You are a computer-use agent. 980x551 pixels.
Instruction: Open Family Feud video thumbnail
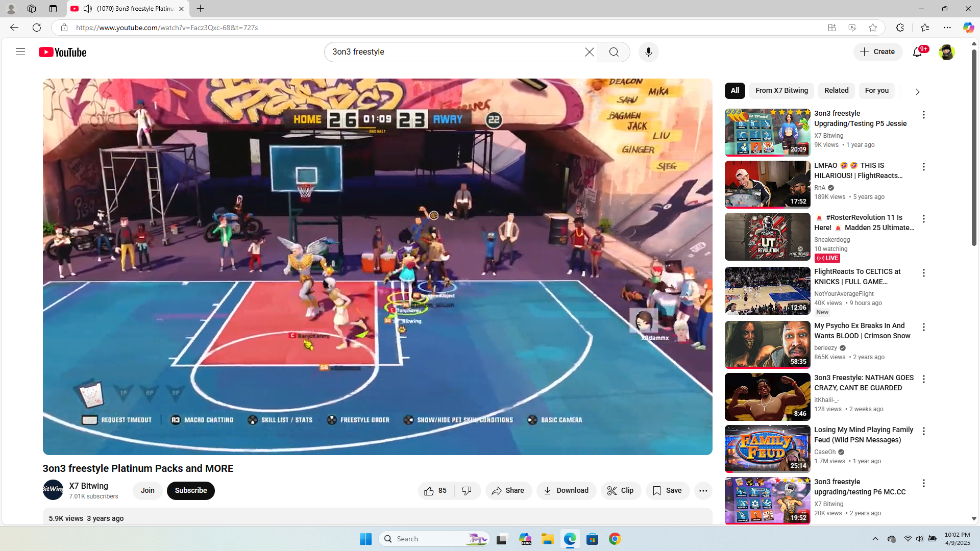(767, 449)
